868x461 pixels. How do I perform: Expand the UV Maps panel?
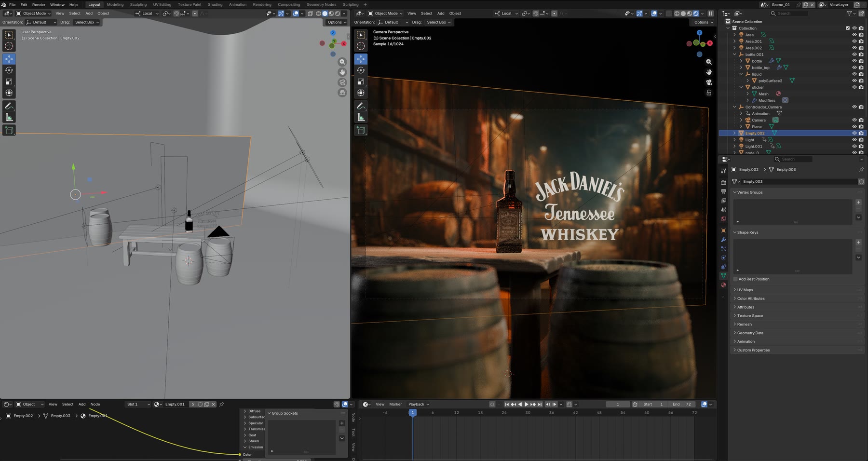[x=745, y=290]
